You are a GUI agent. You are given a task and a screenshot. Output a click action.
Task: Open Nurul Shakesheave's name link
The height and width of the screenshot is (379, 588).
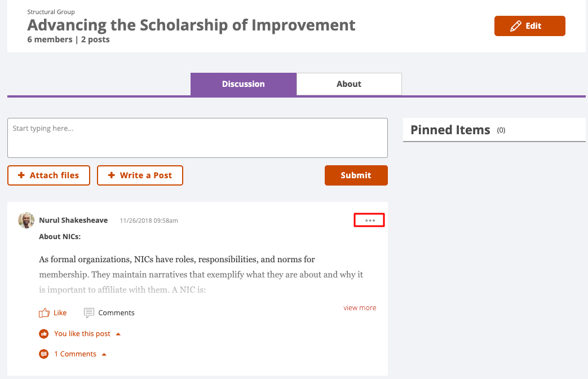click(73, 221)
